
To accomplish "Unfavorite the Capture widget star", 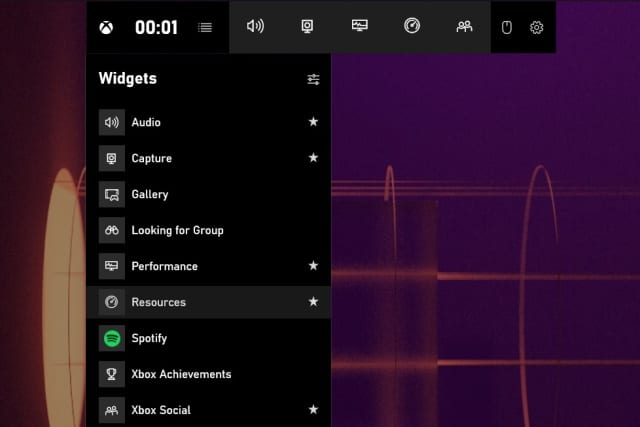I will tap(313, 158).
